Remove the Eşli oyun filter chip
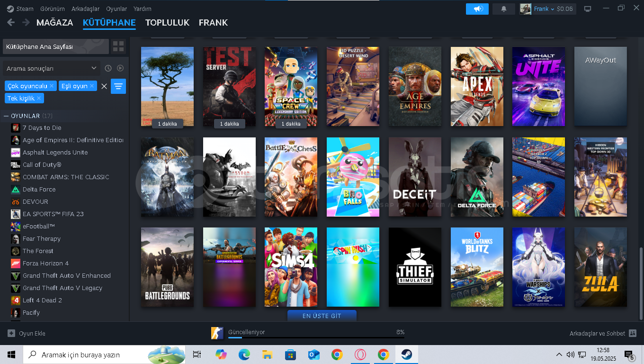This screenshot has height=364, width=644. pos(92,86)
